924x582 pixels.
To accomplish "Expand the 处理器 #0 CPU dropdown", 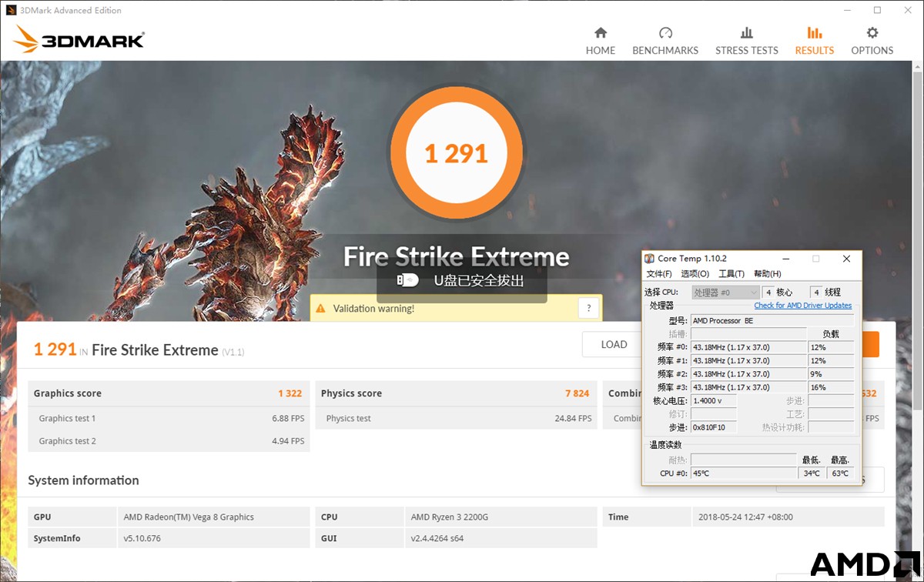I will click(725, 293).
